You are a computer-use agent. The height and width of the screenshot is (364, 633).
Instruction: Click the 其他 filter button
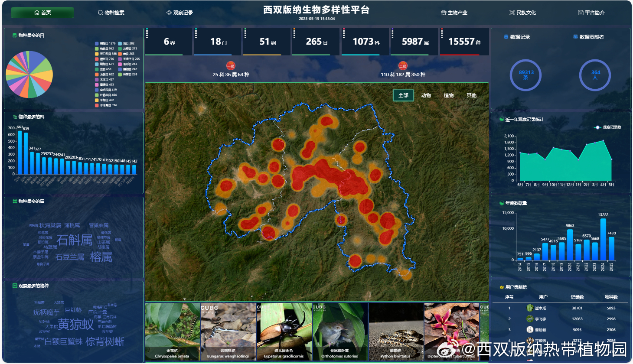[x=471, y=95]
